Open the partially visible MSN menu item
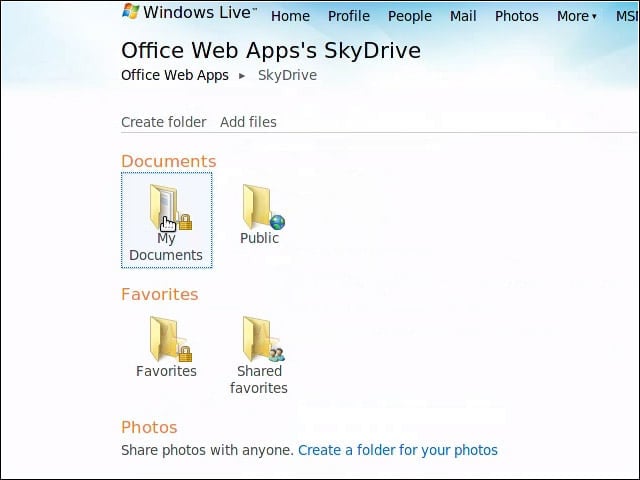640x480 pixels. point(627,16)
